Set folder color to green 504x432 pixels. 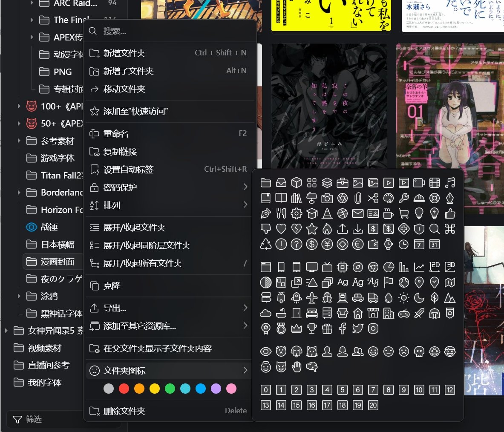point(170,389)
